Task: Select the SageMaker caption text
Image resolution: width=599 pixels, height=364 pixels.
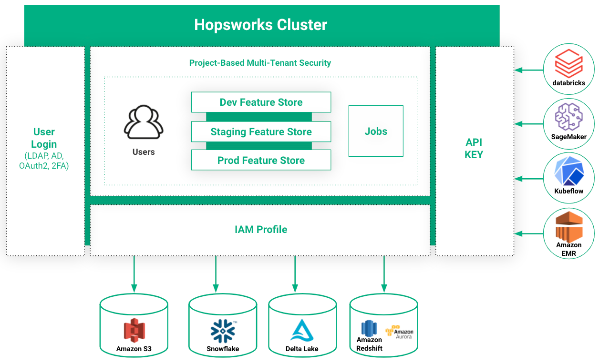Action: tap(568, 137)
